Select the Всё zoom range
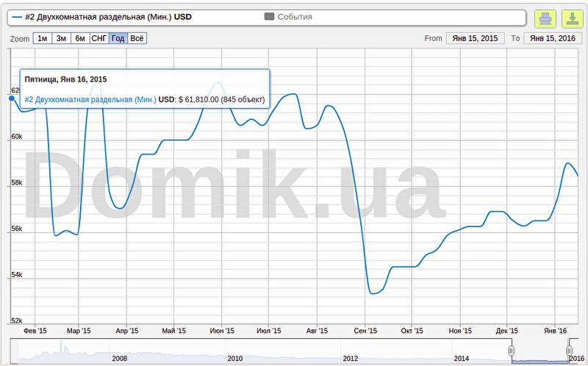This screenshot has height=366, width=588. coord(137,38)
